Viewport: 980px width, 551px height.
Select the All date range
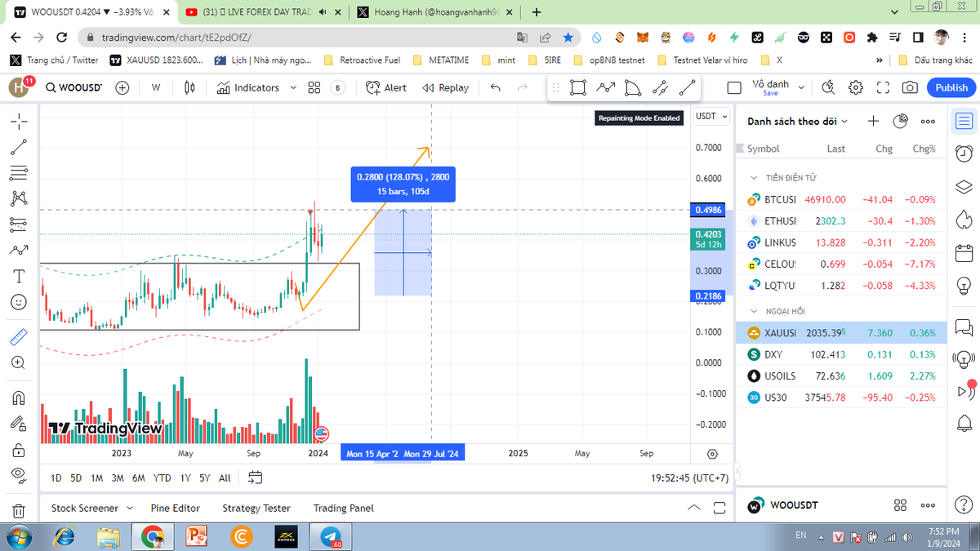tap(225, 478)
